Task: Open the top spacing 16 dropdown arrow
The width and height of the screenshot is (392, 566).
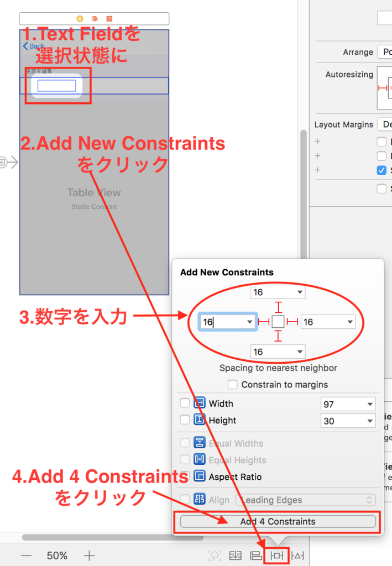Action: pos(300,292)
